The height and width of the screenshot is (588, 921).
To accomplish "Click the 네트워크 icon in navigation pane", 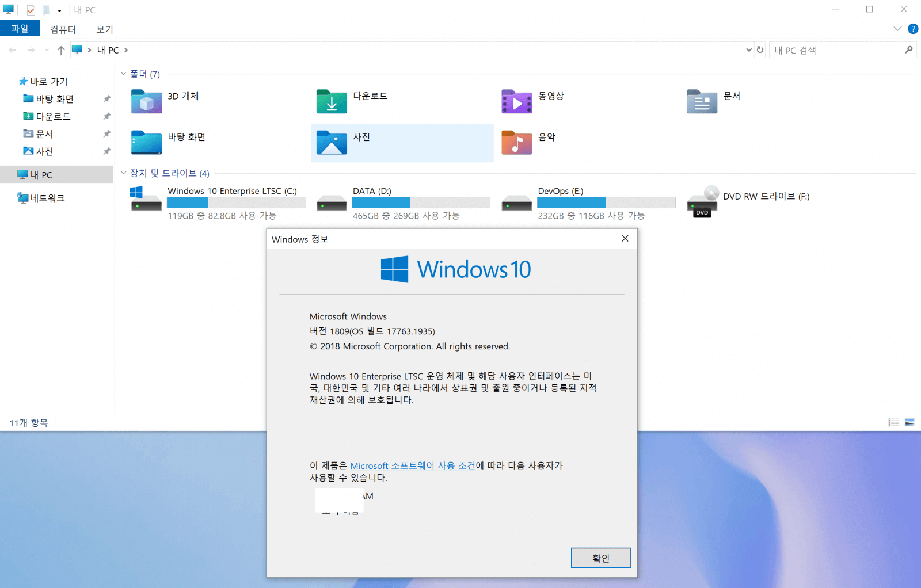I will click(22, 198).
